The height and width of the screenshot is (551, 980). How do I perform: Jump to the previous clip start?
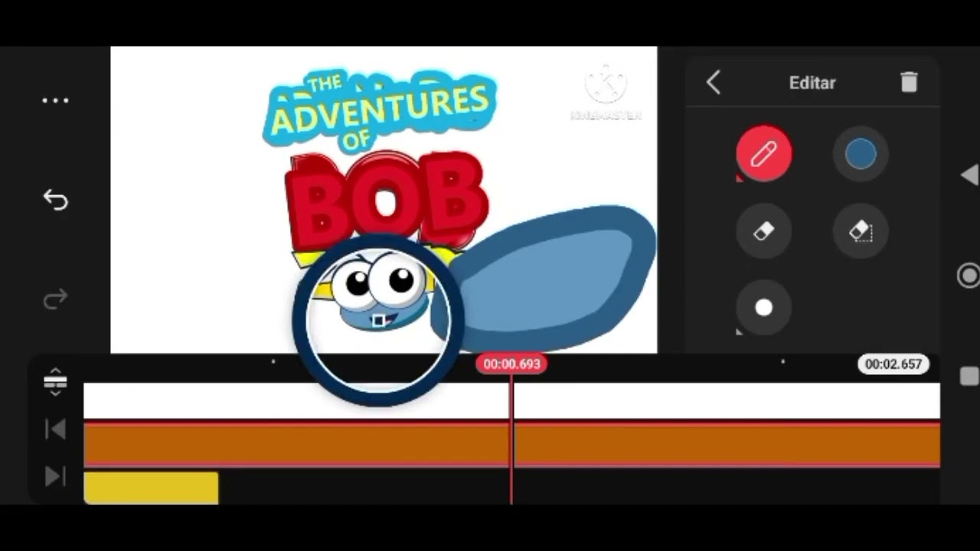click(55, 429)
